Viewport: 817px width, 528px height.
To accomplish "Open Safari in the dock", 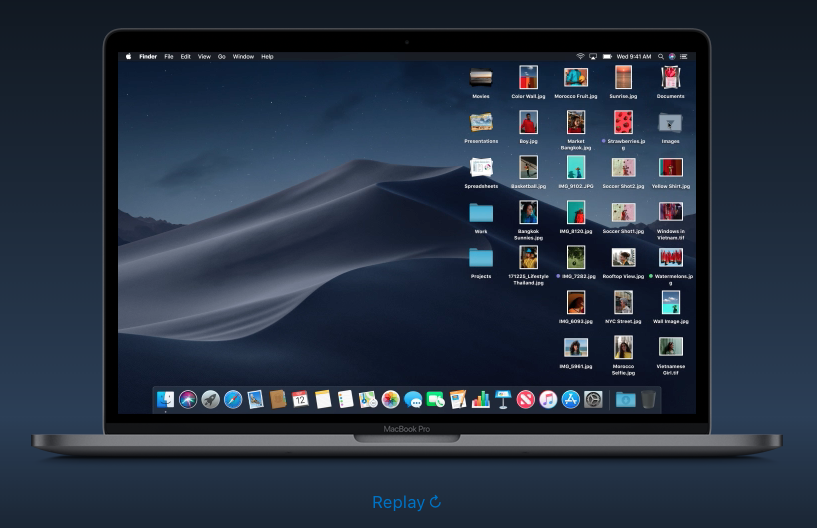I will point(233,400).
